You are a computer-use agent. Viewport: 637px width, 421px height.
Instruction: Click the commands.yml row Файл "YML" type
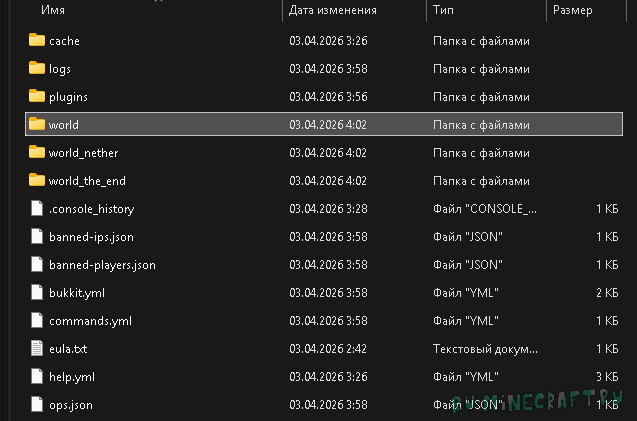coord(466,321)
